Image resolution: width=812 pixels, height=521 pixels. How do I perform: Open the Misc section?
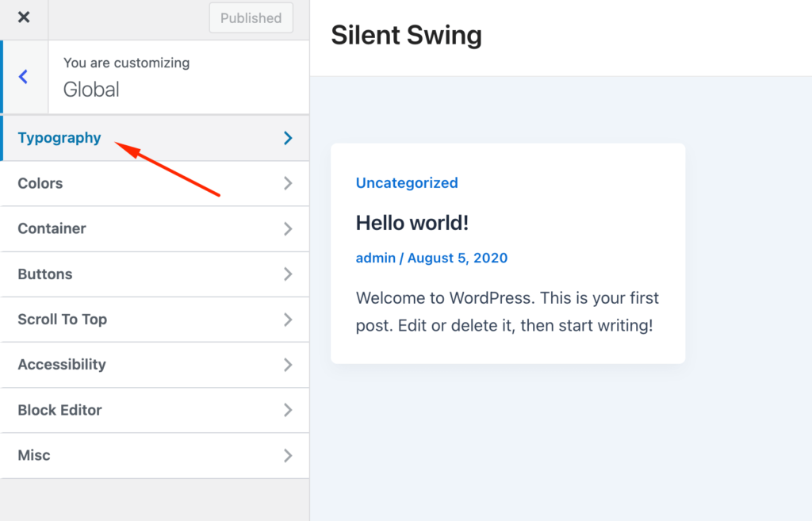34,455
